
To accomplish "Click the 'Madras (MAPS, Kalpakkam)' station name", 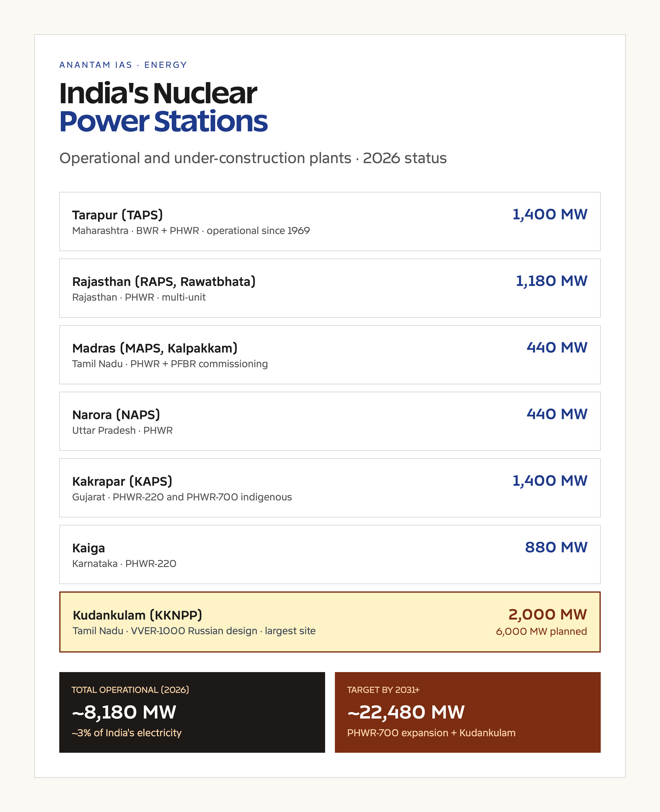I will point(155,348).
